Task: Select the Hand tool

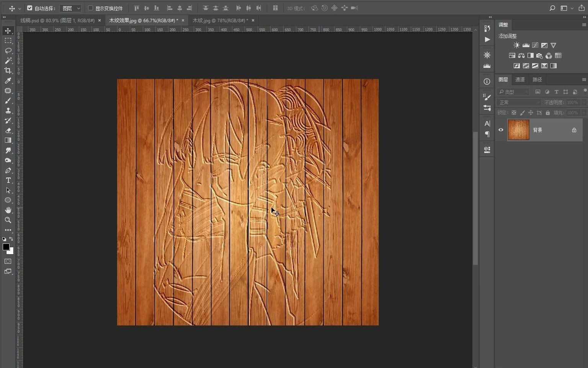Action: (8, 210)
